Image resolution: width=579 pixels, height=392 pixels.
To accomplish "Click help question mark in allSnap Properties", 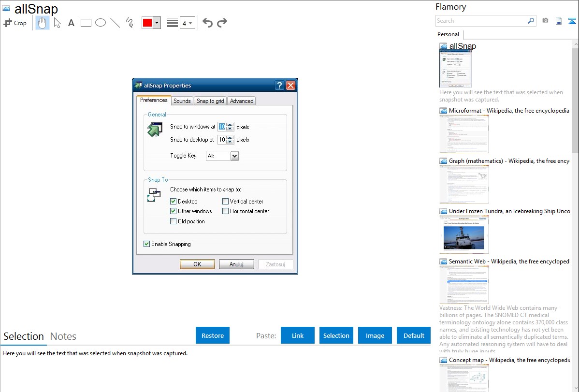I will [279, 86].
